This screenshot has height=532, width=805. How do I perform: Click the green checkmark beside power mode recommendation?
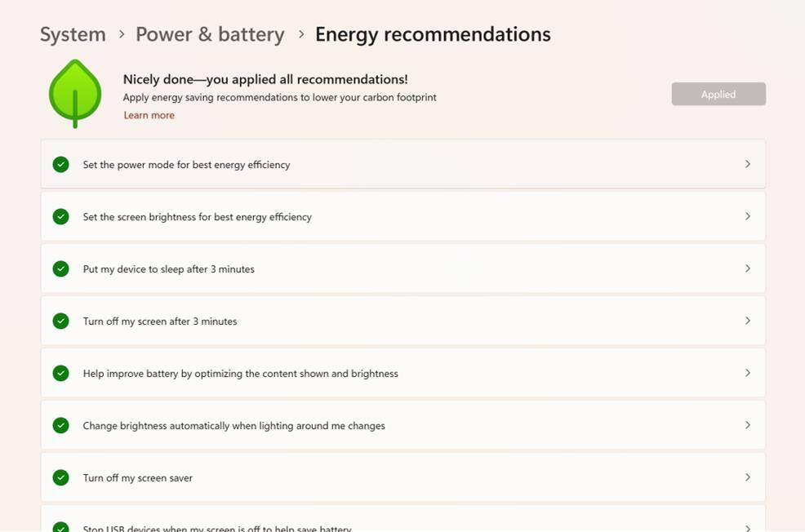click(60, 165)
